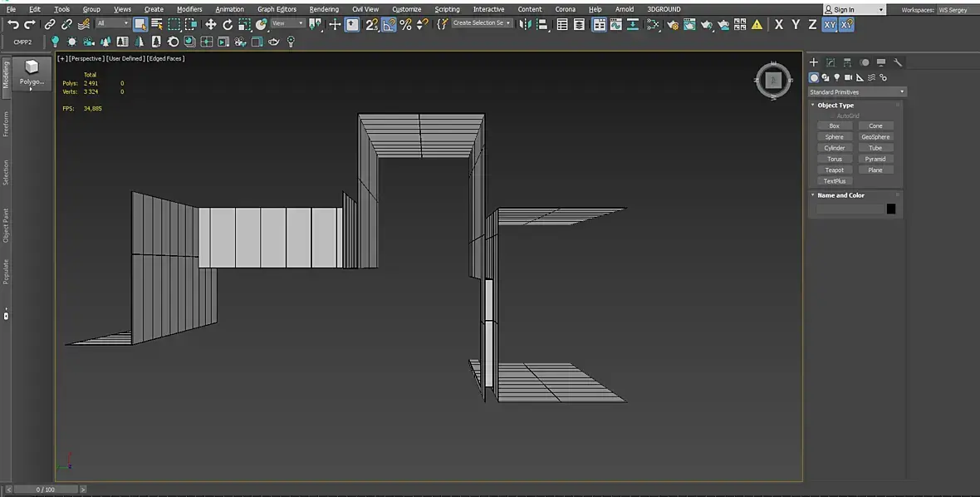The width and height of the screenshot is (980, 497).
Task: Select the Rotate tool
Action: (228, 25)
